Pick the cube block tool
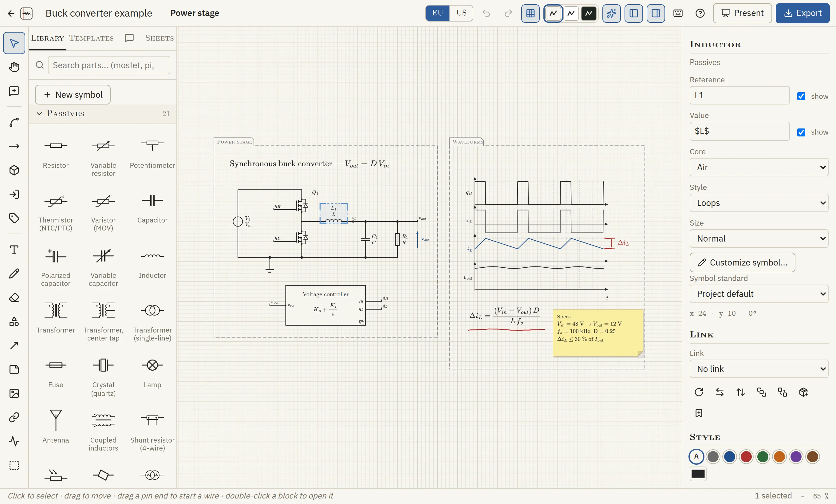This screenshot has width=836, height=504. (x=14, y=170)
